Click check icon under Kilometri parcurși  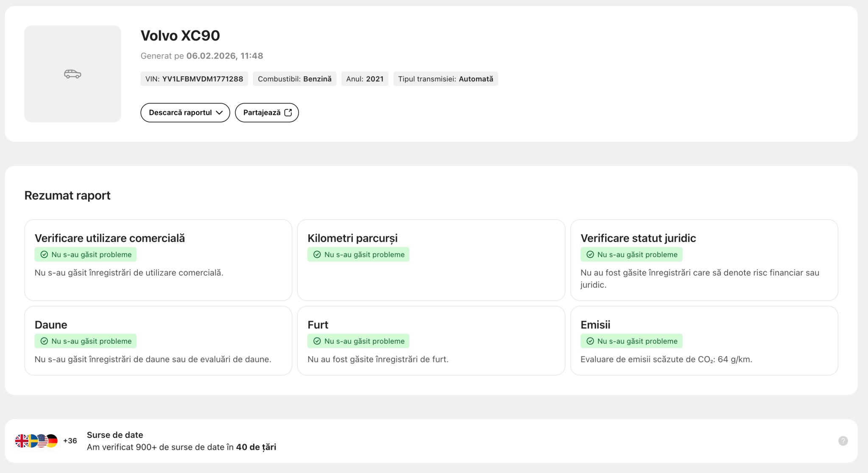point(317,255)
